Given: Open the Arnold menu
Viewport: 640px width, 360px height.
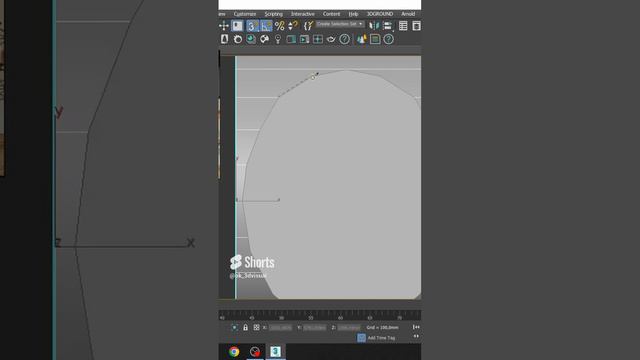Looking at the screenshot, I should coord(408,14).
